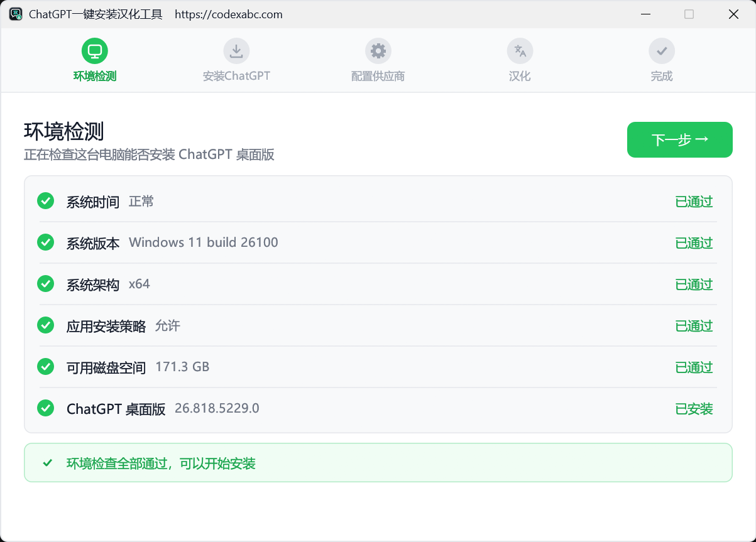
Task: Click the value x64
Action: 140,284
